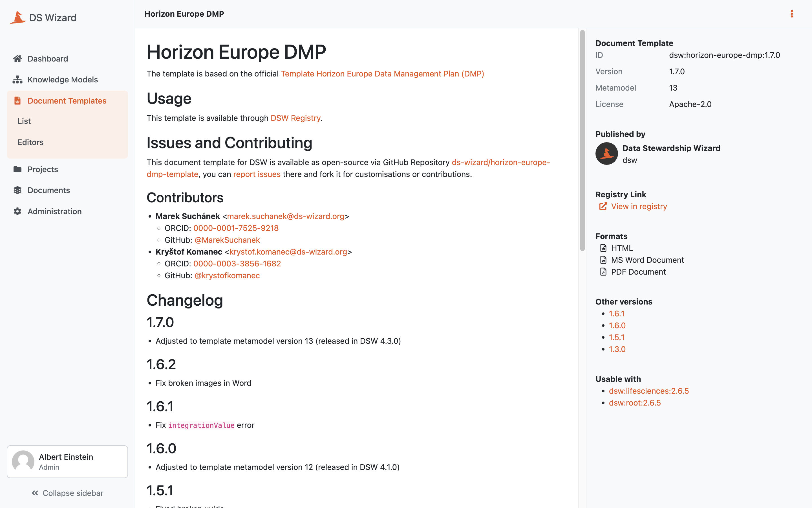Open dsw:lifesciences:2.6.5 knowledge model link
The image size is (812, 508).
[648, 391]
